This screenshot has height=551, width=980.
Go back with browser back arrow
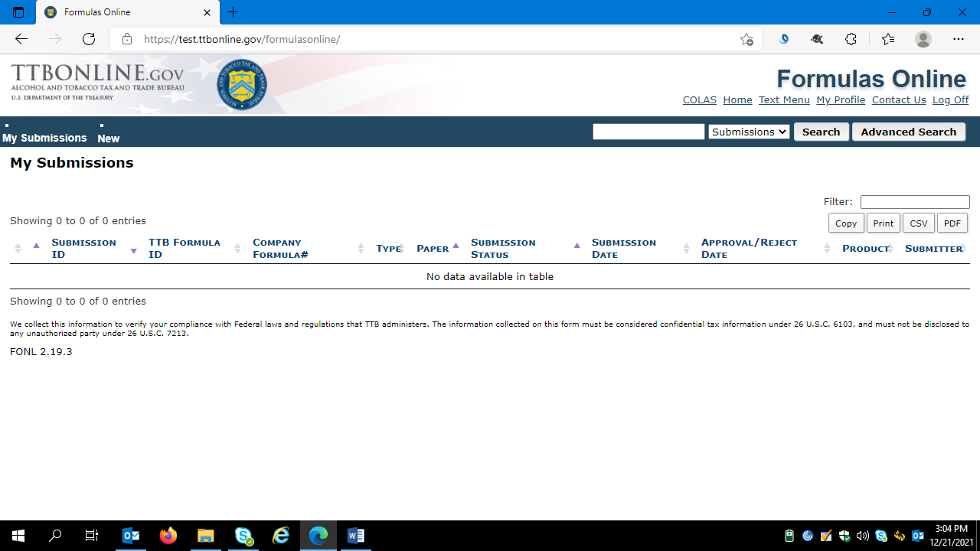(21, 39)
